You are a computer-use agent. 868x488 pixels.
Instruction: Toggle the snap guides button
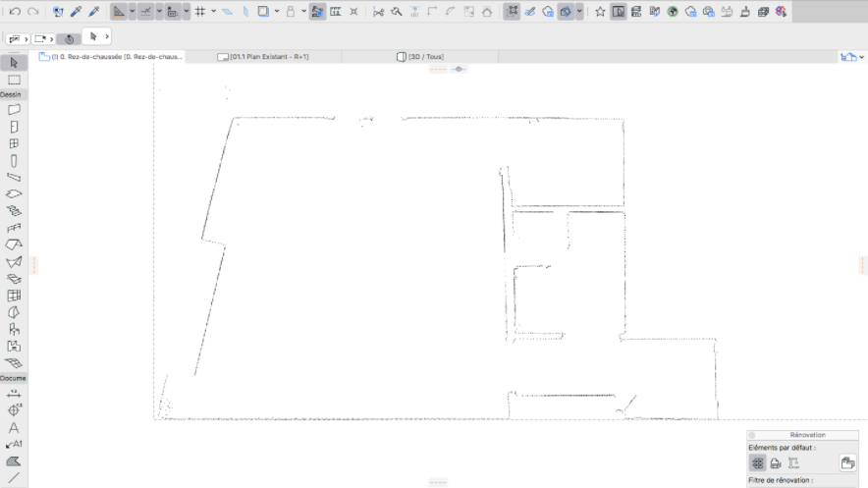(145, 12)
